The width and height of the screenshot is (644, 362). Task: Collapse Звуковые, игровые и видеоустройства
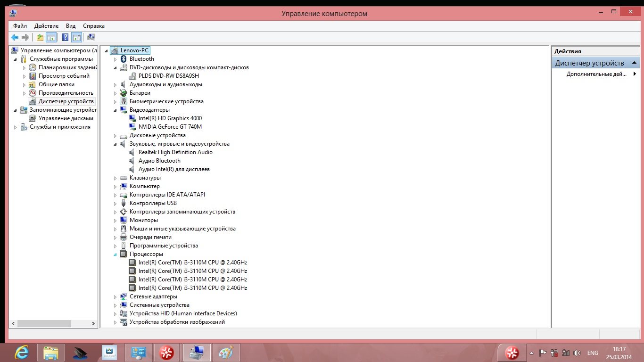click(115, 144)
